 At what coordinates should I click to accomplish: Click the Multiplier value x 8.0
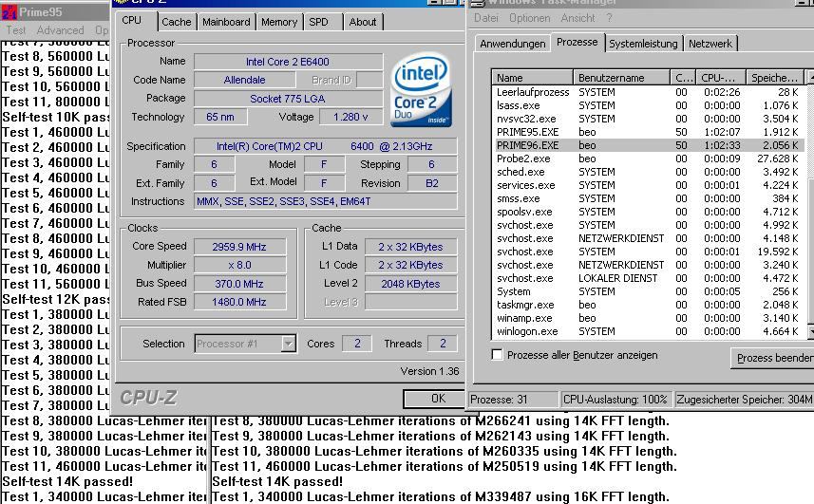click(x=240, y=265)
